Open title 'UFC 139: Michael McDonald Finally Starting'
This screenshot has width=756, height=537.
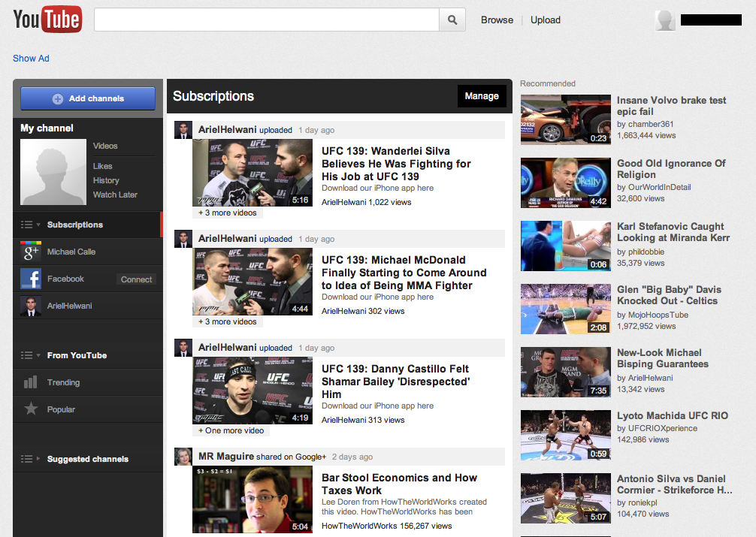[x=404, y=273]
